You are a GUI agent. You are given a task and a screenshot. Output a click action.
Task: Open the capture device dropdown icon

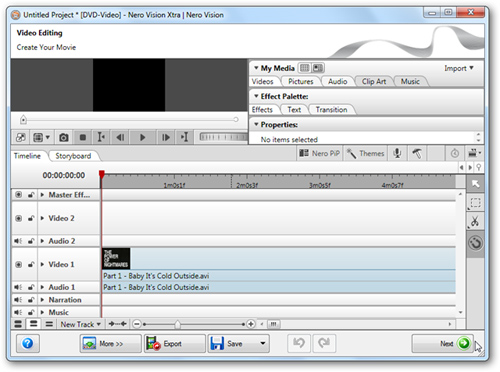click(475, 153)
